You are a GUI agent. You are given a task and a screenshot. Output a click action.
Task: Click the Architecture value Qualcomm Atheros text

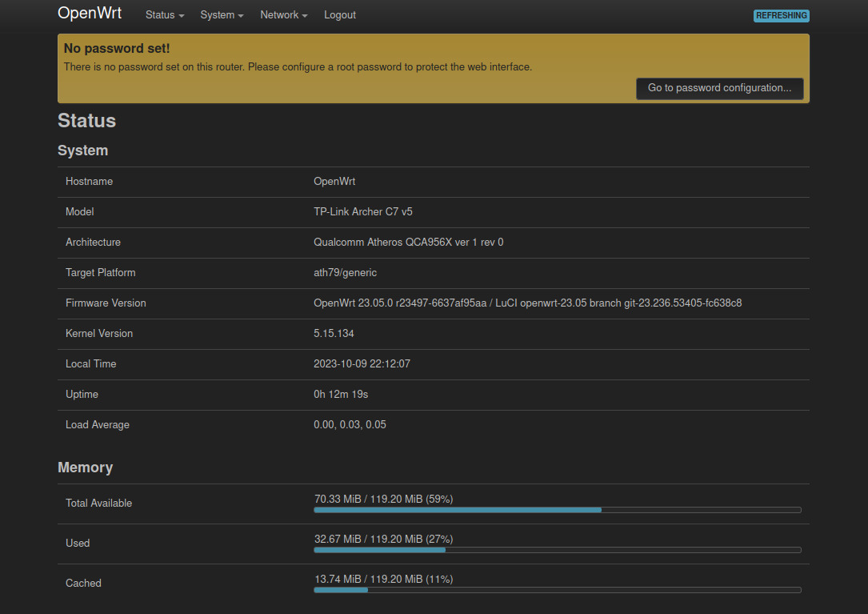pos(408,243)
